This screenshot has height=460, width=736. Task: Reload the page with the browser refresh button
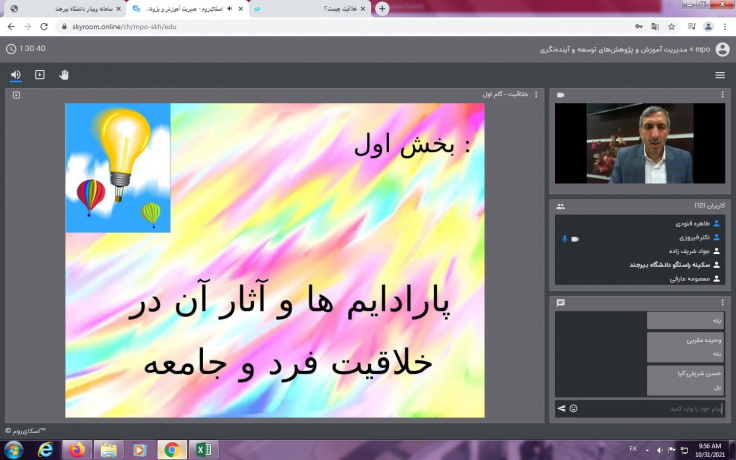[53, 27]
